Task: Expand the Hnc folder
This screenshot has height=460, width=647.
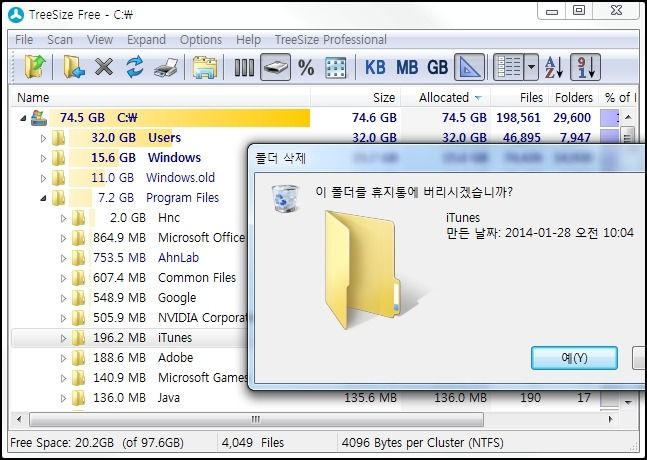Action: 63,218
